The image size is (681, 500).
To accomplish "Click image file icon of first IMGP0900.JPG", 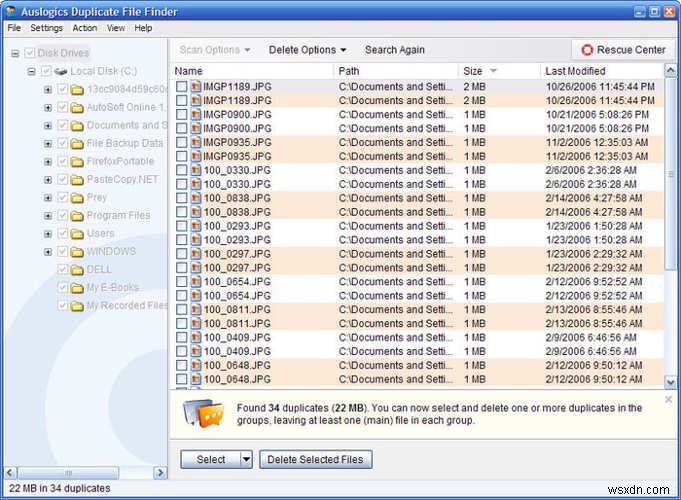I will [x=196, y=114].
